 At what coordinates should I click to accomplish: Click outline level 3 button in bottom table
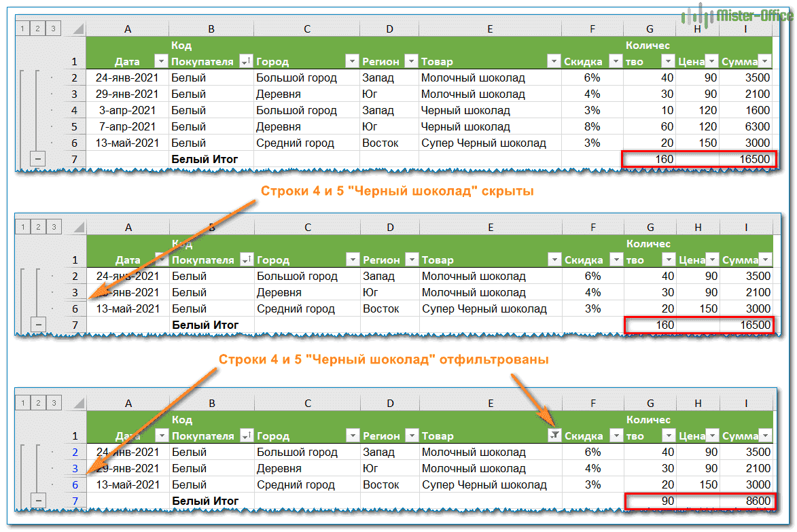point(54,404)
